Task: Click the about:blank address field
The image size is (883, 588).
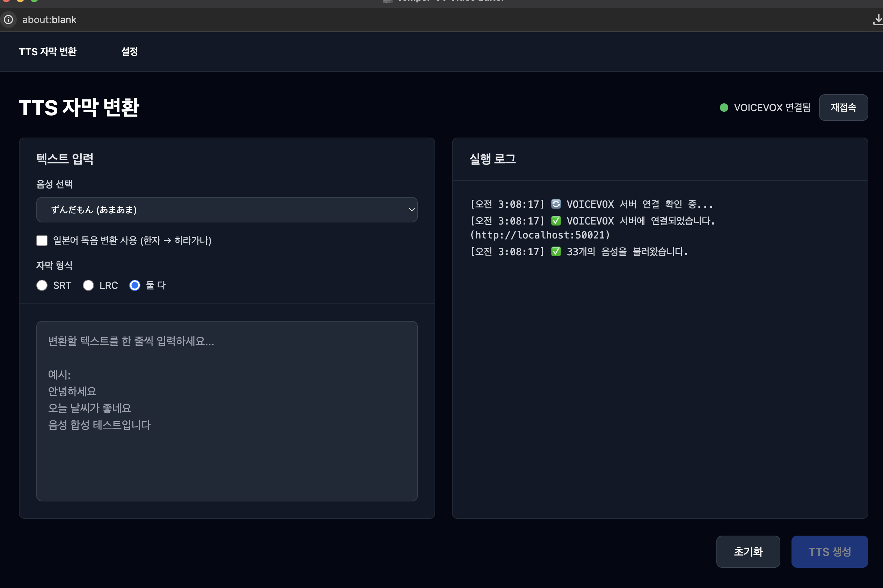Action: [49, 20]
